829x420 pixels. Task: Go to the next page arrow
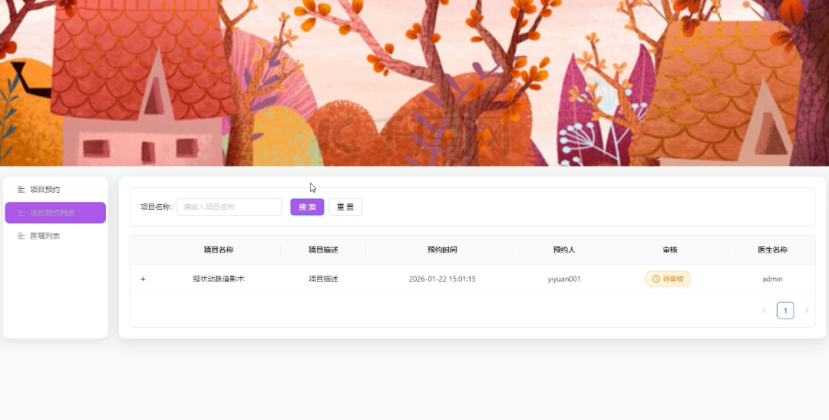(x=806, y=311)
